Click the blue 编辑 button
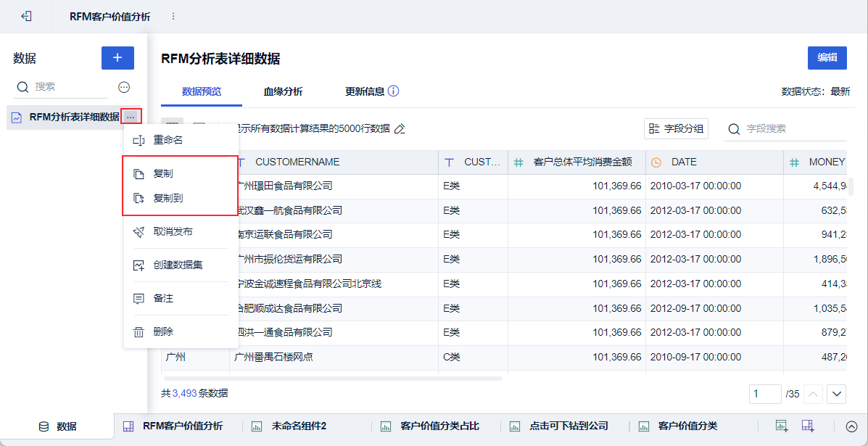This screenshot has width=868, height=446. 827,58
